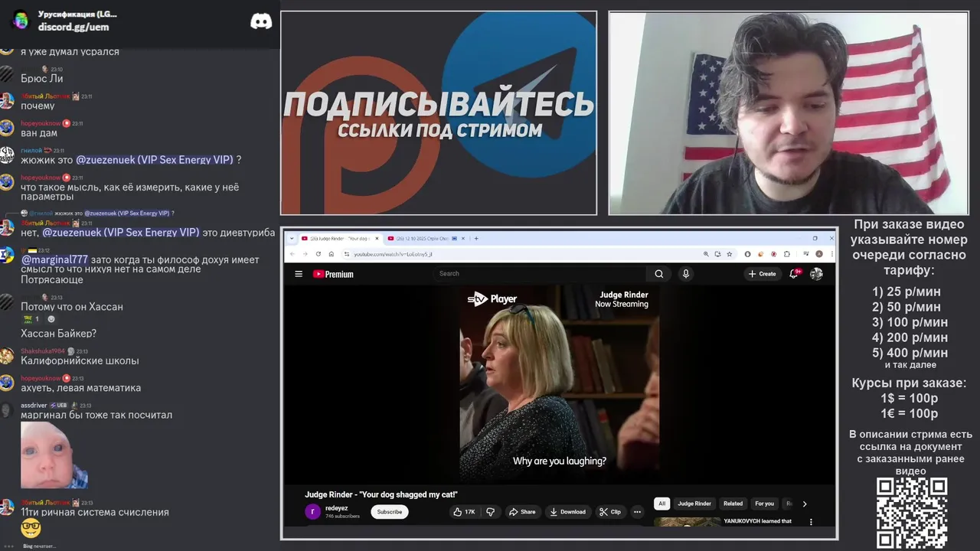Select the Judge Rinder filter chip
The height and width of the screenshot is (551, 980).
click(694, 504)
